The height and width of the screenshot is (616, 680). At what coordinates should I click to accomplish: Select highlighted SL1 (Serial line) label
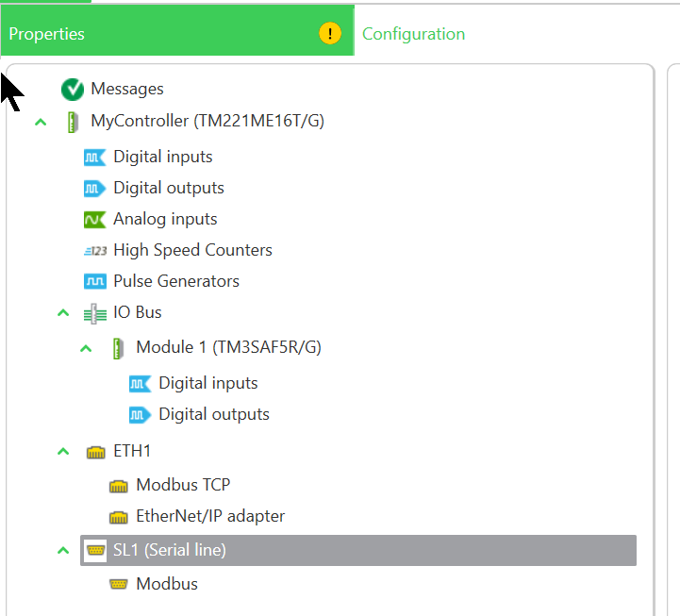point(170,551)
